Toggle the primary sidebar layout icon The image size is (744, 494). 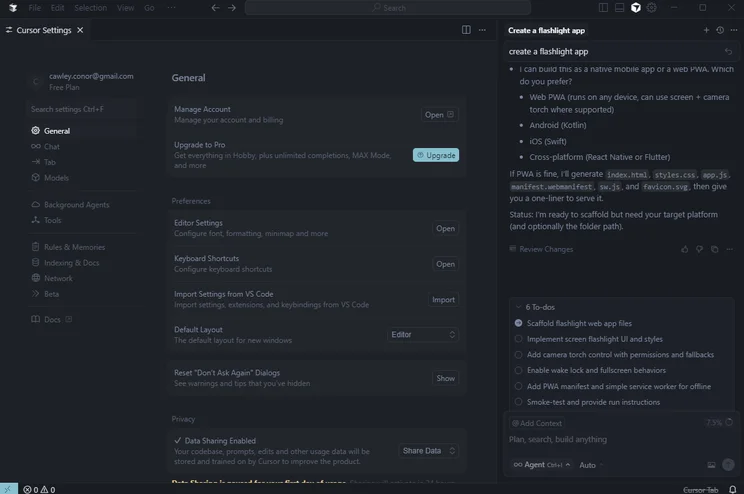click(603, 8)
